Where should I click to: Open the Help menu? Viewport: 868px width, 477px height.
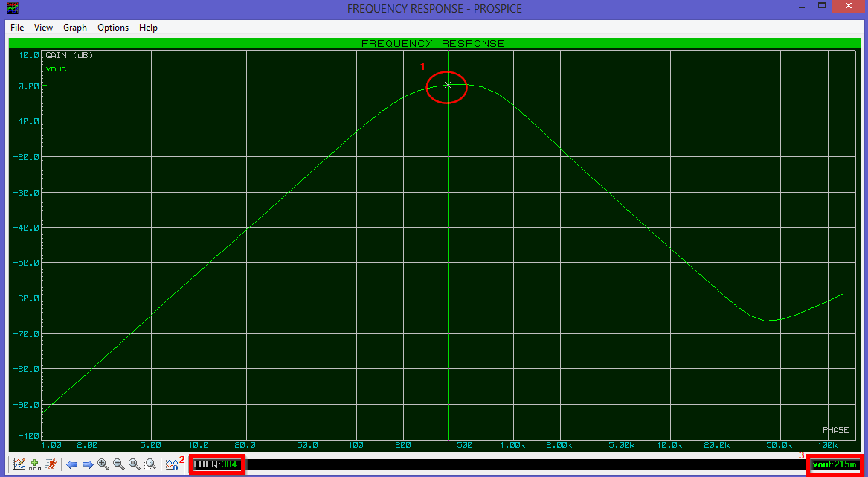click(148, 28)
